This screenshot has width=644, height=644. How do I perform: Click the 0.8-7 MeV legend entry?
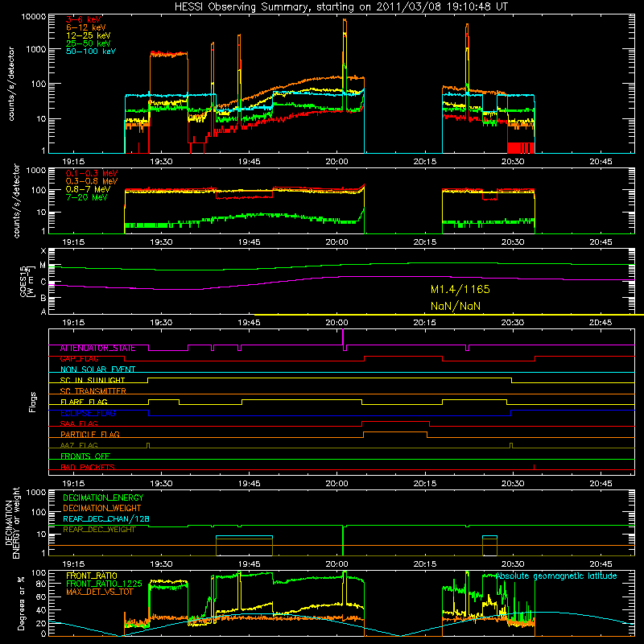[89, 189]
